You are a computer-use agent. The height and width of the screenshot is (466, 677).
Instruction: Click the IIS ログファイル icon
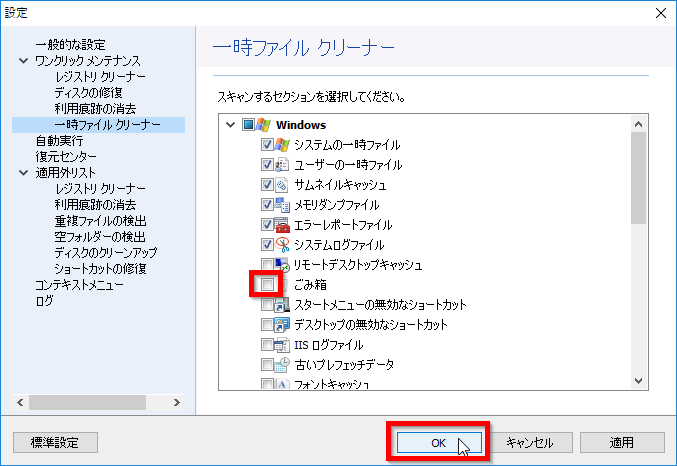pos(282,345)
